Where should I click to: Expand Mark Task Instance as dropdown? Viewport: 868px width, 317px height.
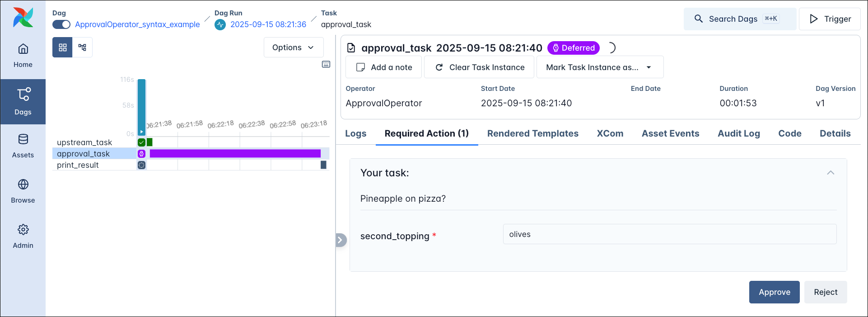[x=599, y=67]
